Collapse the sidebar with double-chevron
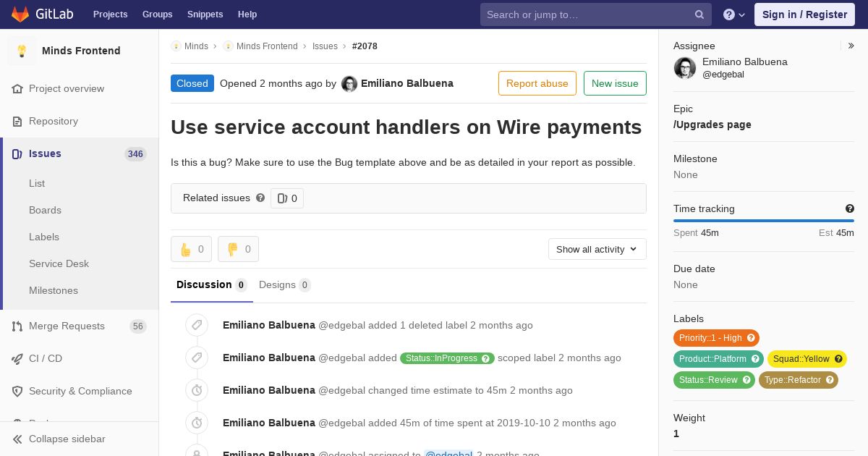Screen dimensions: 868x456 pos(17,439)
